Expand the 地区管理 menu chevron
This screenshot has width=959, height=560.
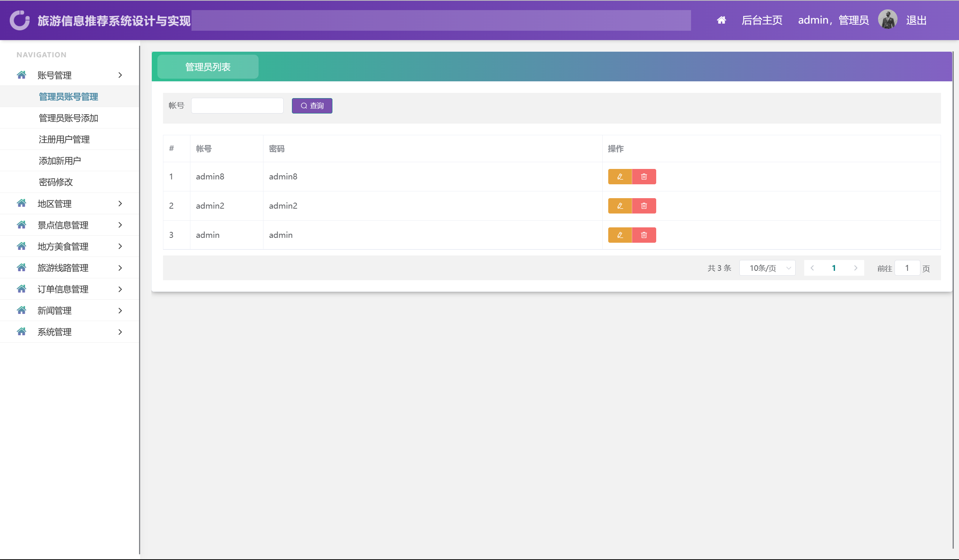click(120, 203)
